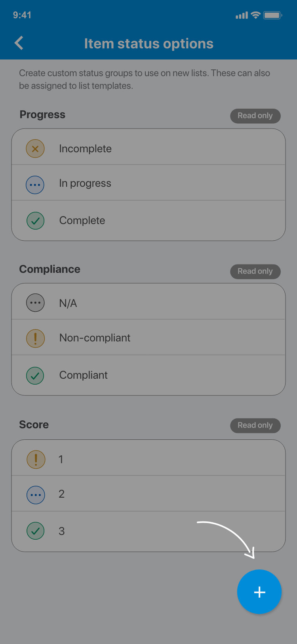Tap the green check Complete icon
The image size is (297, 644).
(35, 220)
